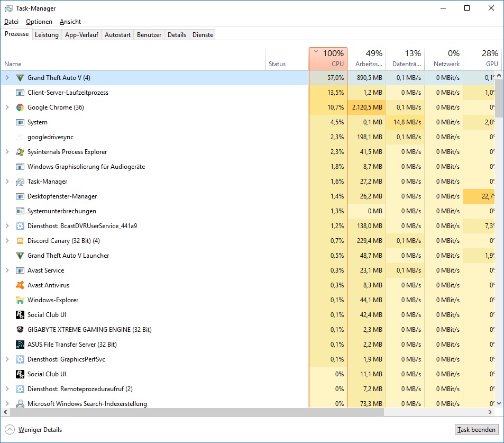504x443 pixels.
Task: Expand the Grand Theft Auto V (4) group
Action: (7, 77)
